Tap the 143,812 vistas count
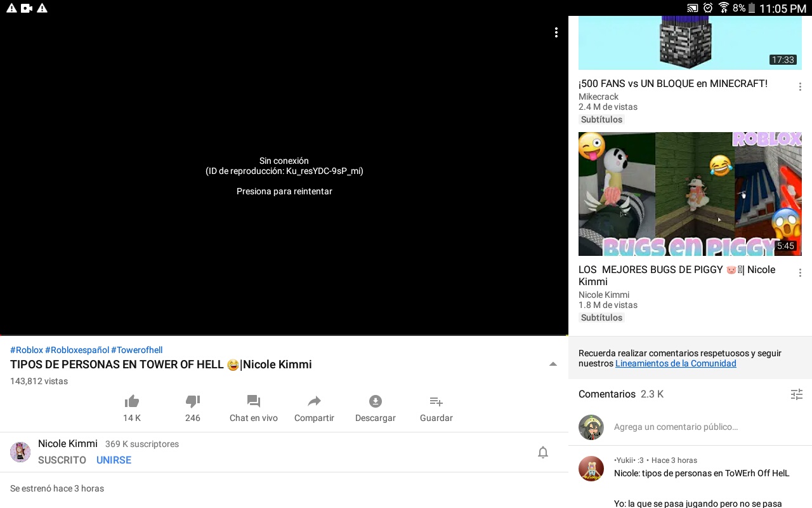The height and width of the screenshot is (508, 812). pyautogui.click(x=39, y=382)
